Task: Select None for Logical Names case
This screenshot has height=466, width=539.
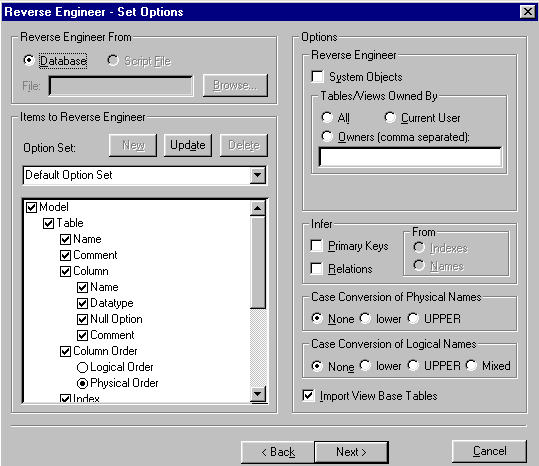Action: point(317,366)
